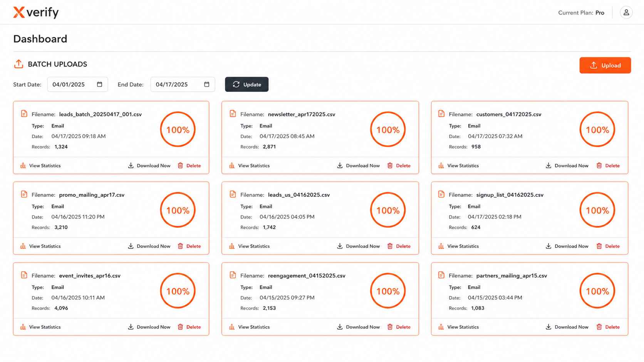
Task: Click file icon for promo_mailing_apr17.csv
Action: click(24, 194)
